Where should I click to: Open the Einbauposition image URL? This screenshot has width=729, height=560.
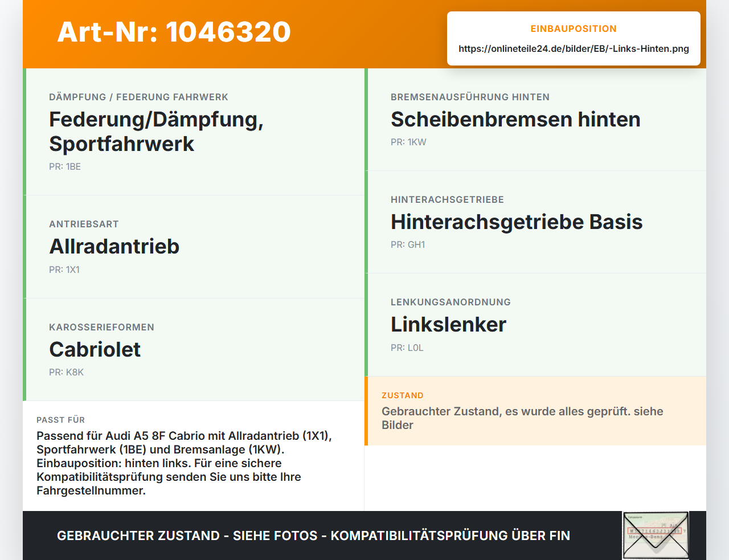click(x=574, y=48)
